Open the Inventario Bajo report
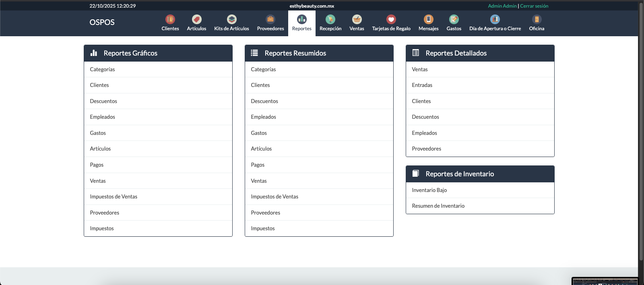This screenshot has width=644, height=285. 429,190
